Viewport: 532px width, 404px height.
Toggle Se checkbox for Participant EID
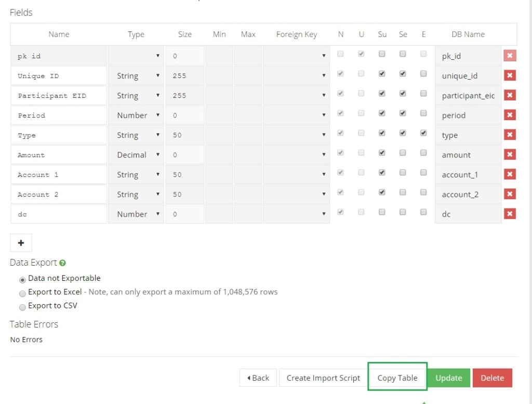403,94
